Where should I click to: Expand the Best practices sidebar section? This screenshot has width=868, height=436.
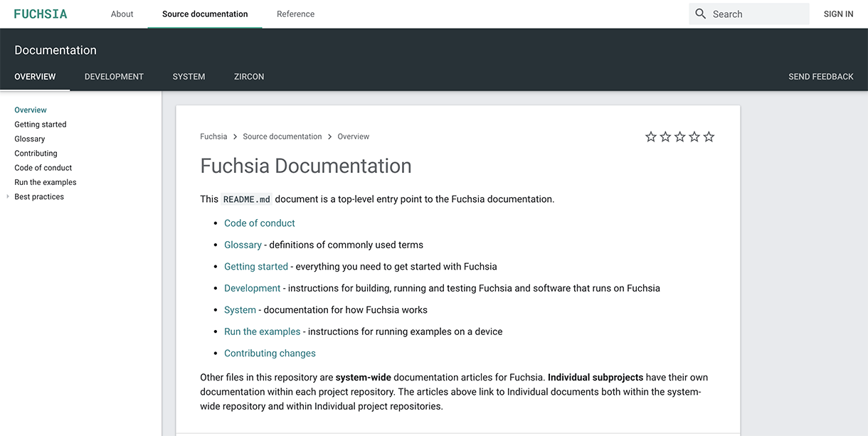(8, 197)
